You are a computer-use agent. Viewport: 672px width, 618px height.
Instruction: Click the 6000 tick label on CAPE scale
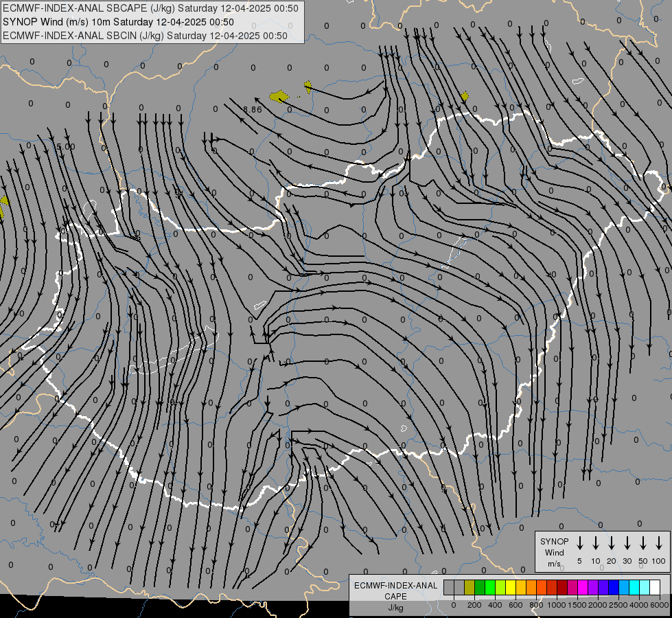point(660,605)
